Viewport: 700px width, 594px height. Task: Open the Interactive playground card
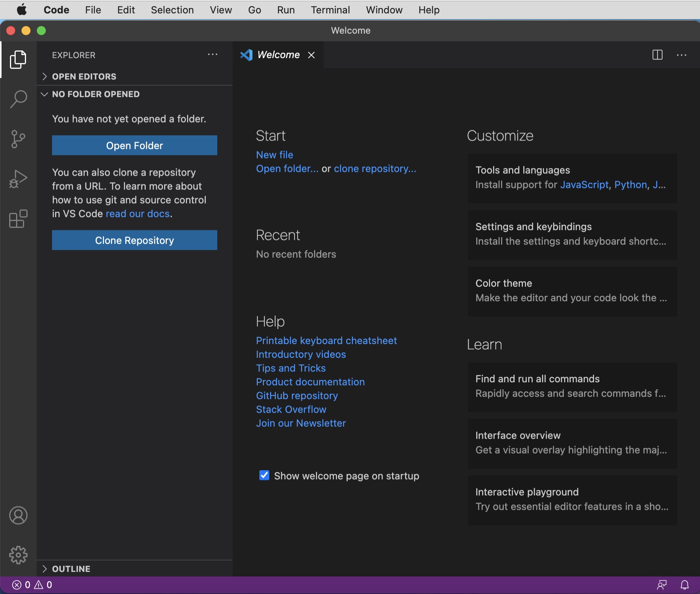point(572,501)
